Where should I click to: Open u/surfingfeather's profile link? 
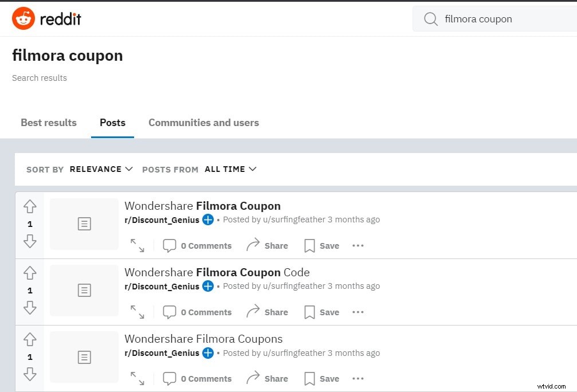point(293,219)
